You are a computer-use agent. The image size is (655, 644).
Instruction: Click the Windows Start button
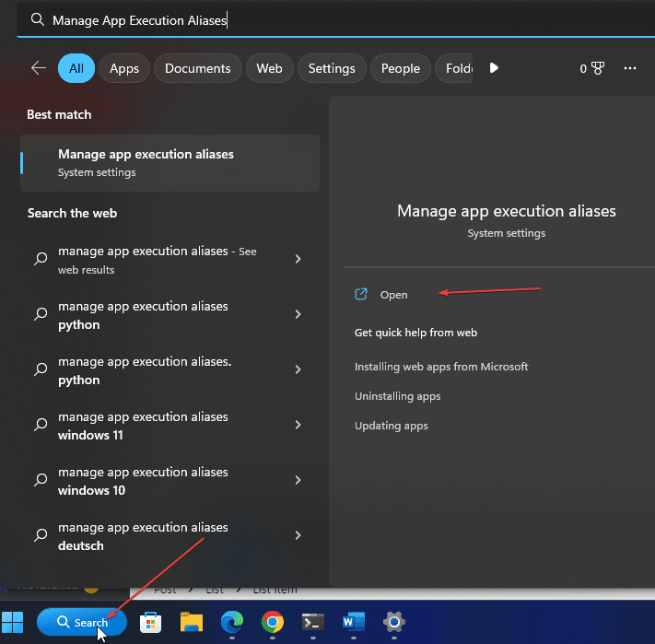click(x=13, y=622)
